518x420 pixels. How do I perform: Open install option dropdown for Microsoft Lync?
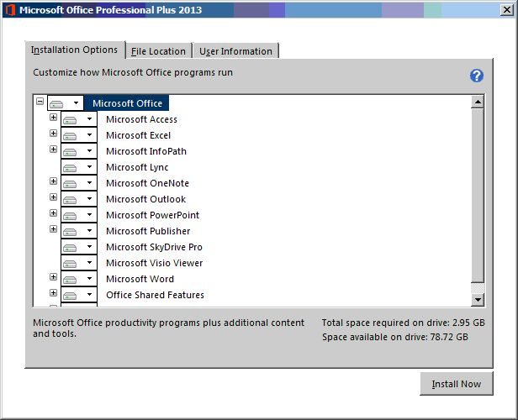click(x=79, y=167)
